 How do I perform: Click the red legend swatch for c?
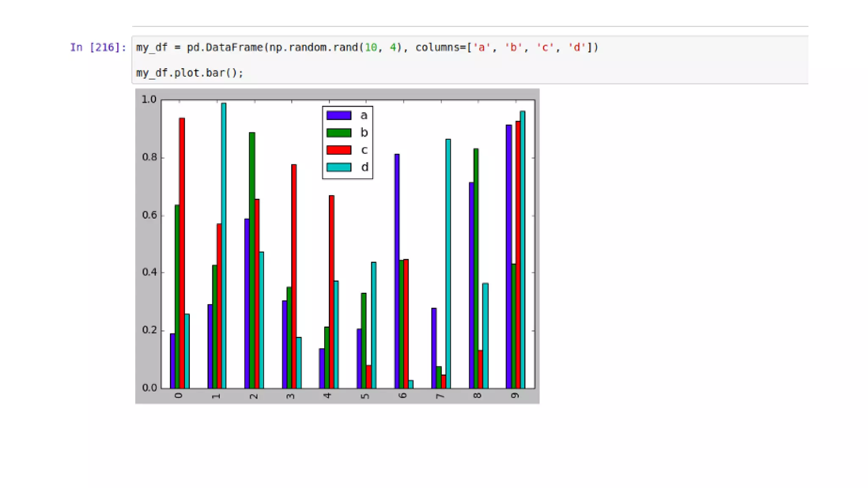click(339, 150)
